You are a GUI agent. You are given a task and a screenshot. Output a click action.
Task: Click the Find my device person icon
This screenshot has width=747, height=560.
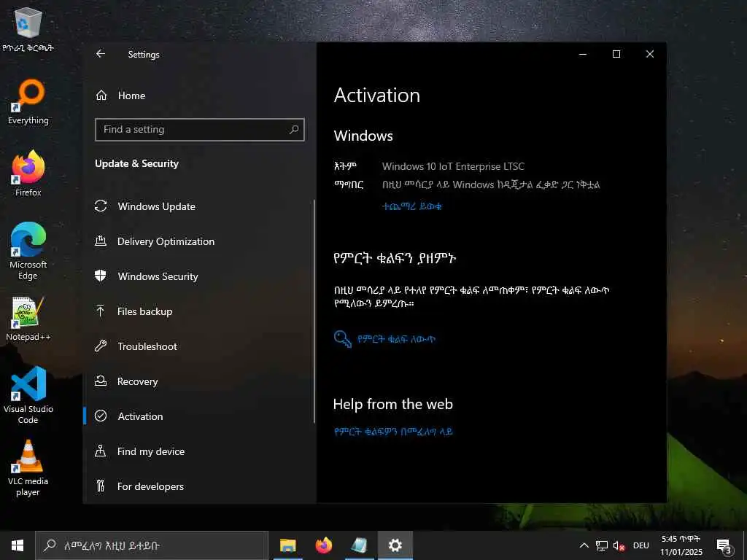coord(101,451)
